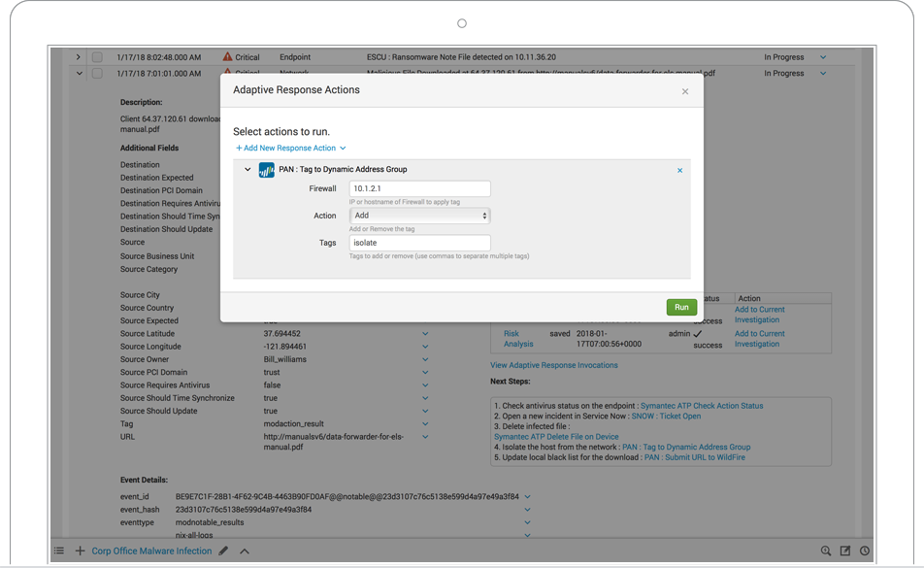Click the quick search magnifier icon
This screenshot has height=568, width=924.
coord(826,551)
